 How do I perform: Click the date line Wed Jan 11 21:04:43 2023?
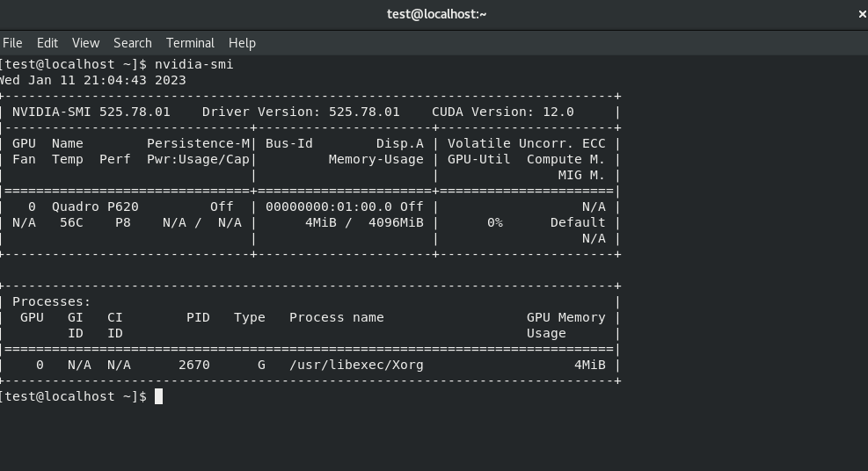pyautogui.click(x=92, y=80)
